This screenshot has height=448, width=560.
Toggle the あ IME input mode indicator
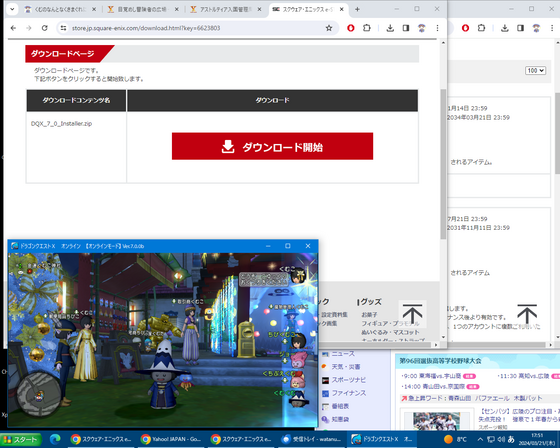coord(511,439)
